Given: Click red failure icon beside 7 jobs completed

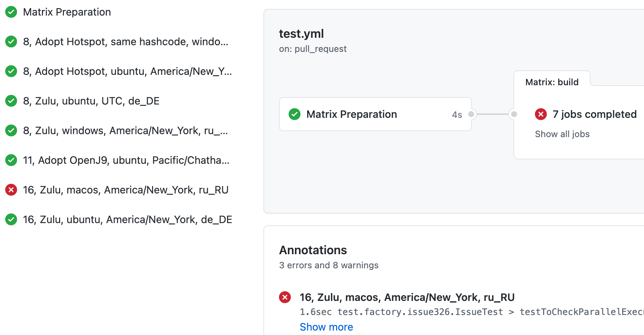Looking at the screenshot, I should point(541,114).
